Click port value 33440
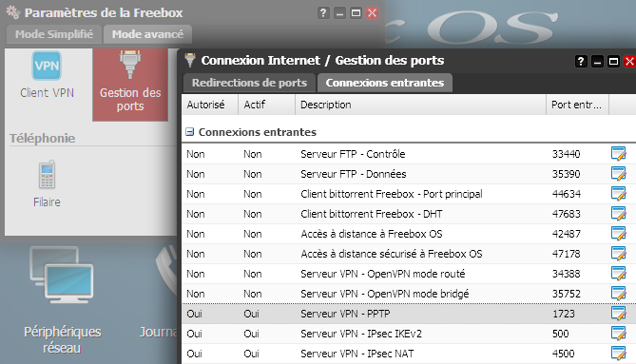 (567, 154)
